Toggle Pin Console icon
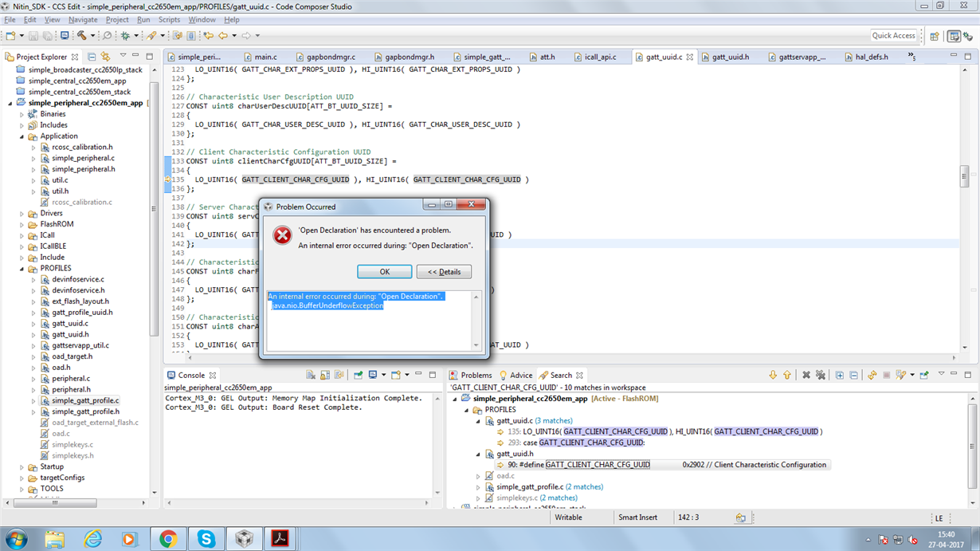 (x=359, y=375)
